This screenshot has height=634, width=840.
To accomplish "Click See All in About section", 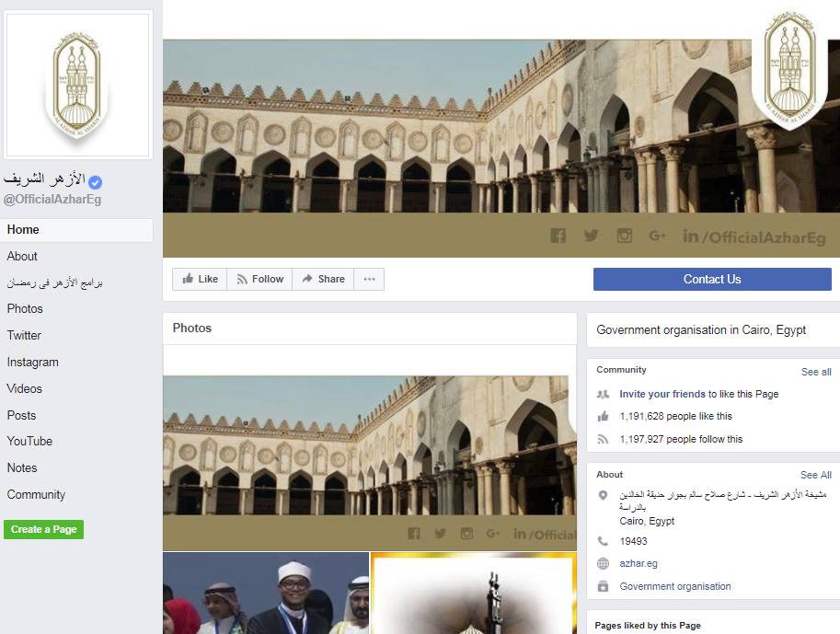I will click(x=816, y=475).
